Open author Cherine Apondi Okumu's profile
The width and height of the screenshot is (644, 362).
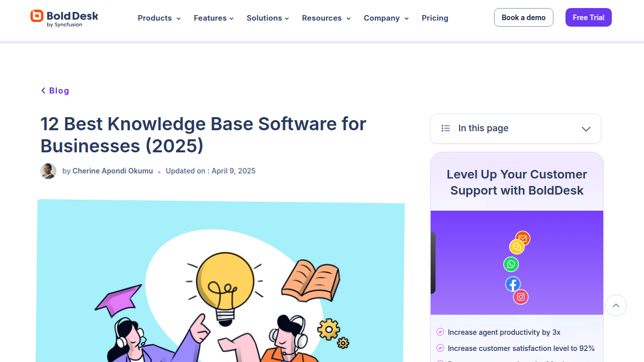click(113, 171)
